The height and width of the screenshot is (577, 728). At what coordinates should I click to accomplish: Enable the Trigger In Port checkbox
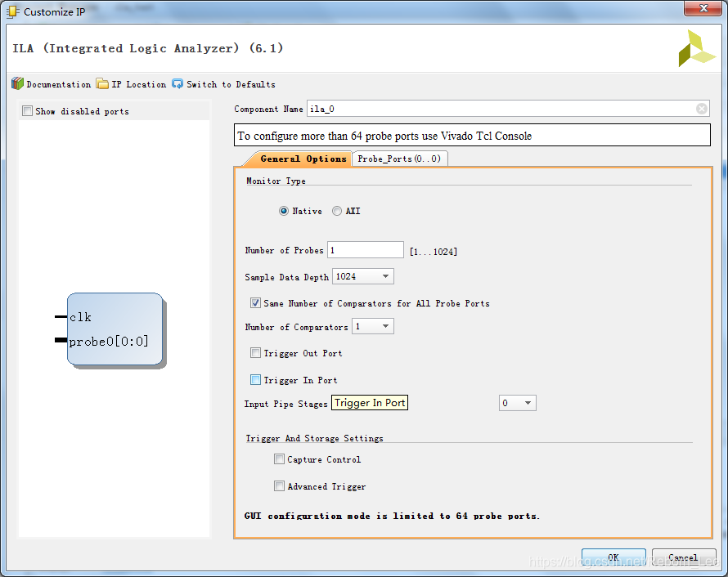click(255, 380)
